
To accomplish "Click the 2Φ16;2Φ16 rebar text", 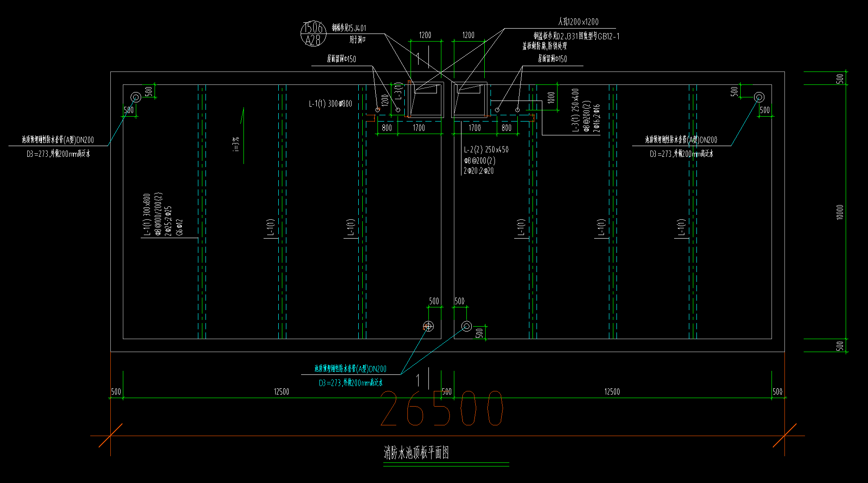I will pos(597,118).
